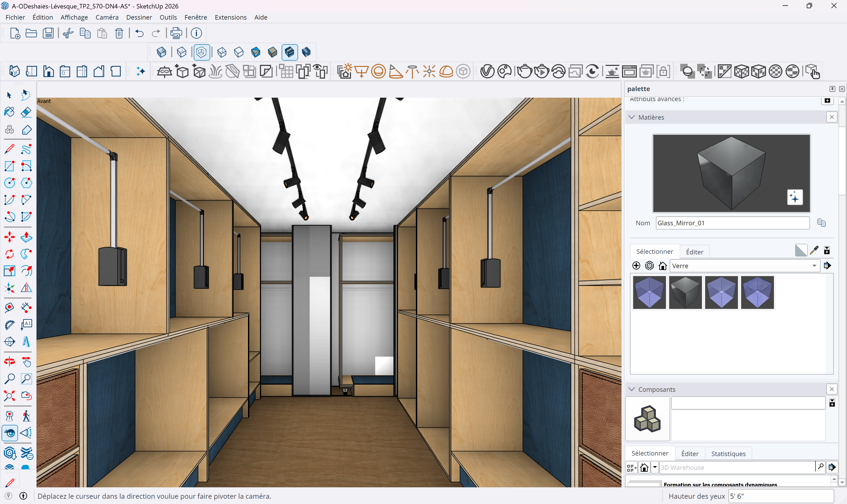
Task: Collapse the Matières panel section
Action: (x=632, y=117)
